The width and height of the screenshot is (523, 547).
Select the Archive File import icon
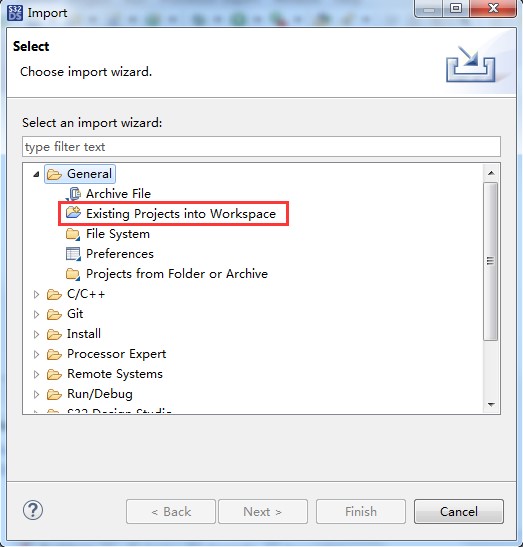[74, 194]
